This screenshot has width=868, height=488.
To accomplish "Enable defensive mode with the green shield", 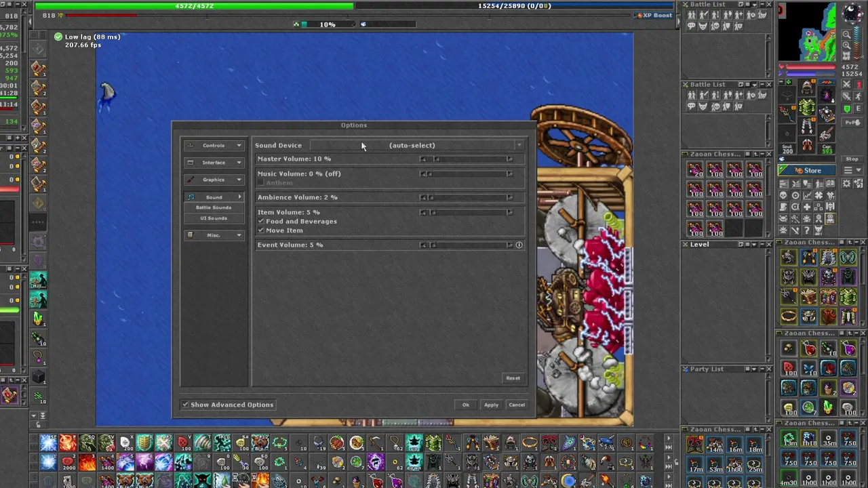I will 846,108.
